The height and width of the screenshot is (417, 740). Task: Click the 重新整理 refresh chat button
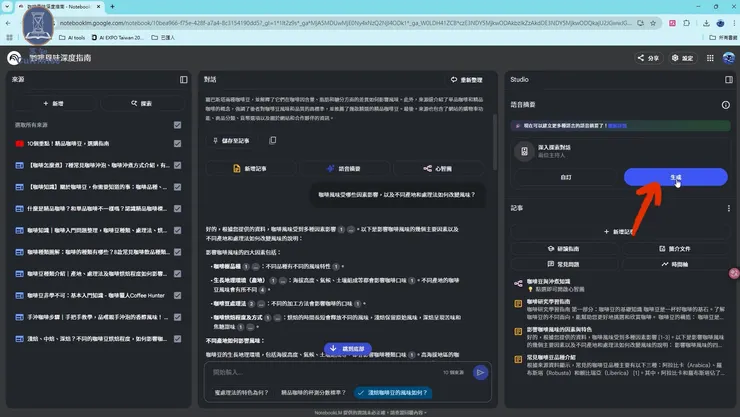tap(466, 80)
